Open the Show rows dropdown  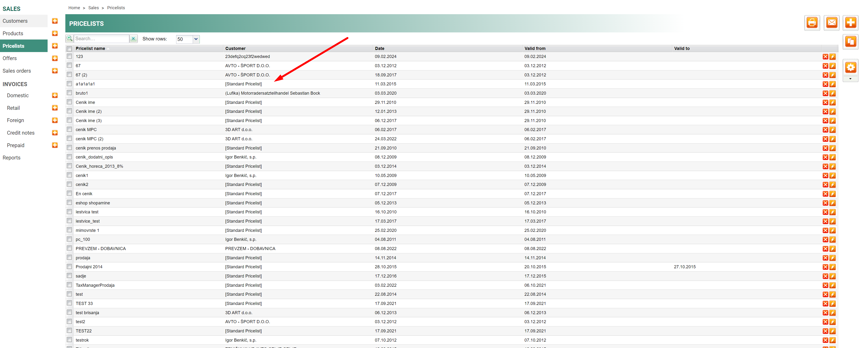(x=196, y=39)
